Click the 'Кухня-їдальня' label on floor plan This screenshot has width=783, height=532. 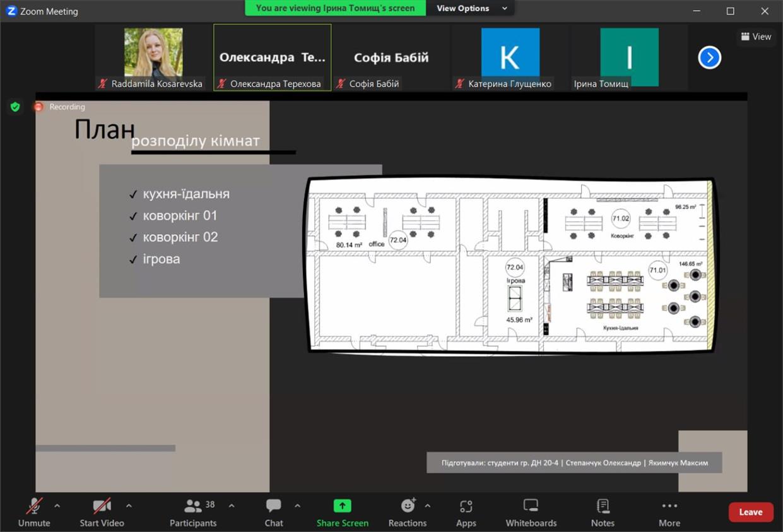click(x=620, y=328)
